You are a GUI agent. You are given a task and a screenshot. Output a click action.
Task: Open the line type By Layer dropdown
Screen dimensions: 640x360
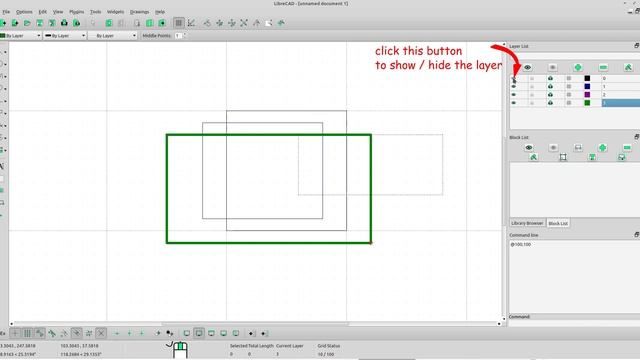coord(113,36)
